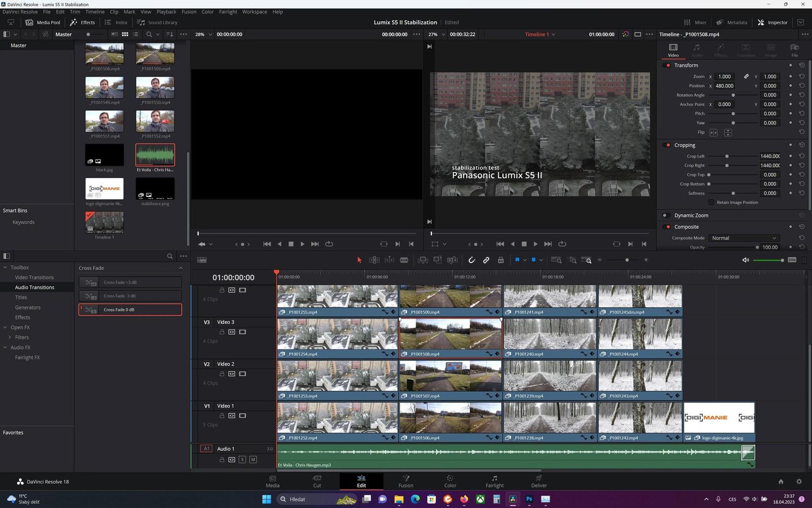Mute Audio 1 track with M button
The height and width of the screenshot is (508, 812).
click(253, 460)
